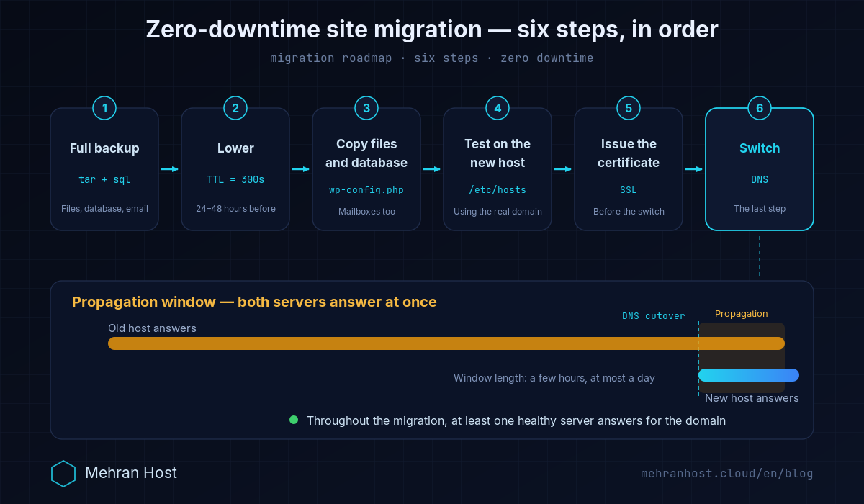The height and width of the screenshot is (504, 864).
Task: Click the 'Old host answers' label
Action: pyautogui.click(x=152, y=328)
